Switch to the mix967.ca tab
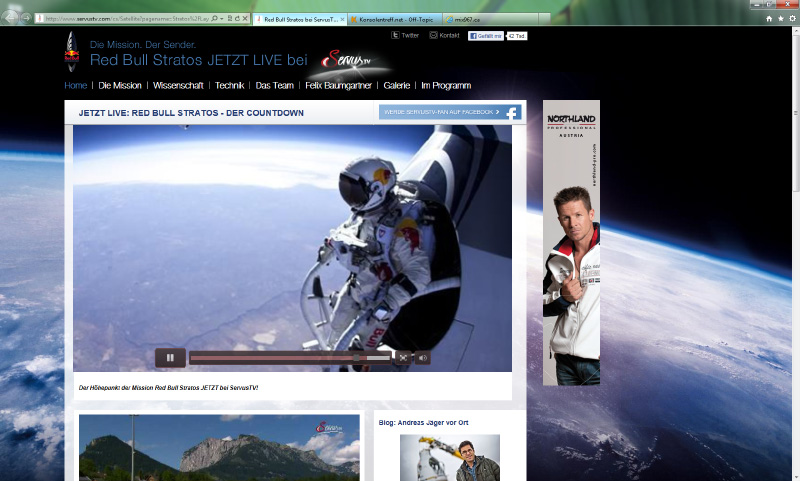Image resolution: width=800 pixels, height=481 pixels. click(x=490, y=19)
